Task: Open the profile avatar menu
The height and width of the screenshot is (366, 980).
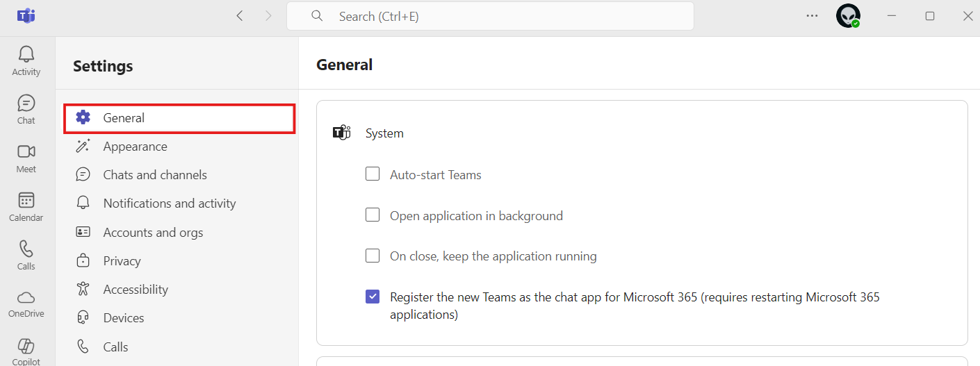Action: 847,16
